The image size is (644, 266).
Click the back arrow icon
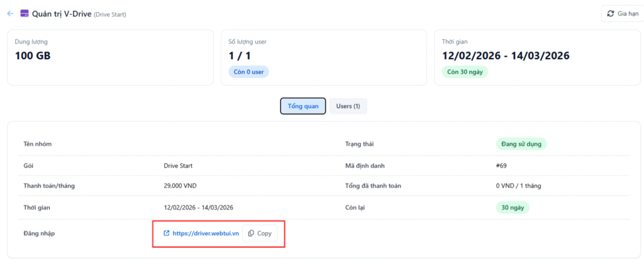pyautogui.click(x=10, y=13)
